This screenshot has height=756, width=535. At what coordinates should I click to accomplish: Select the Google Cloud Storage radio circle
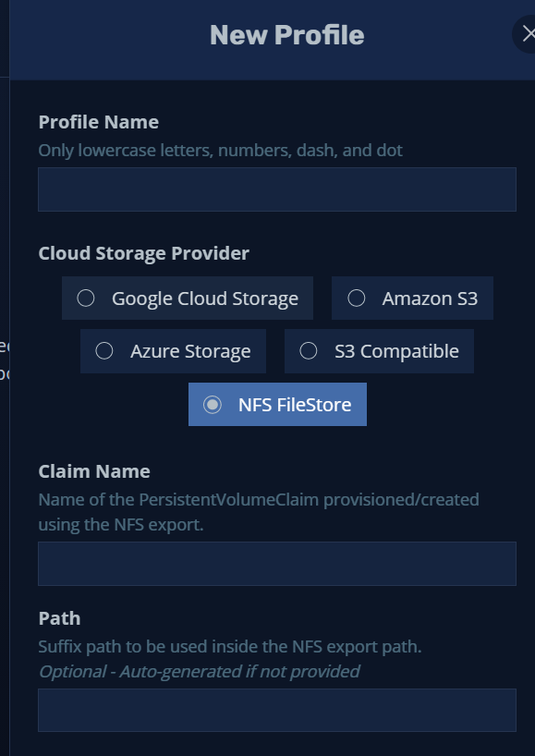point(86,298)
